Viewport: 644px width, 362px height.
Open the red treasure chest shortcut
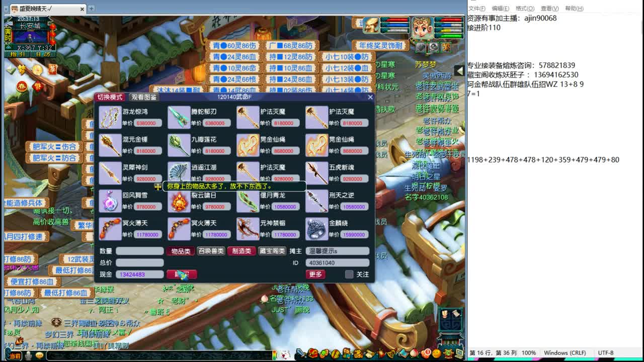313,353
